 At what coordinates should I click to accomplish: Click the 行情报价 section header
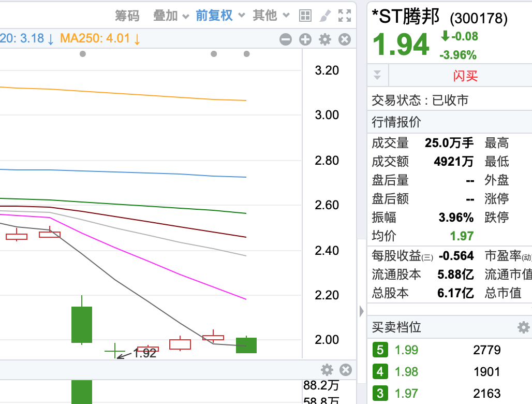click(396, 122)
